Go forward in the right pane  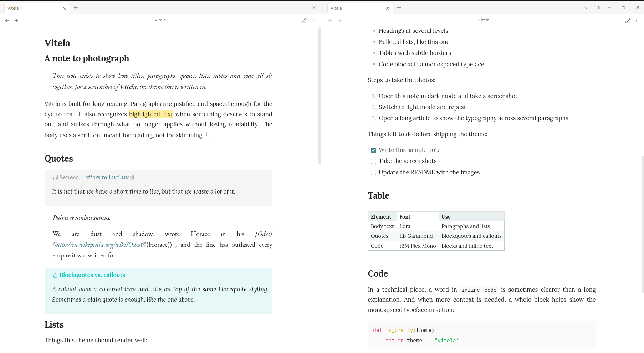coord(339,20)
